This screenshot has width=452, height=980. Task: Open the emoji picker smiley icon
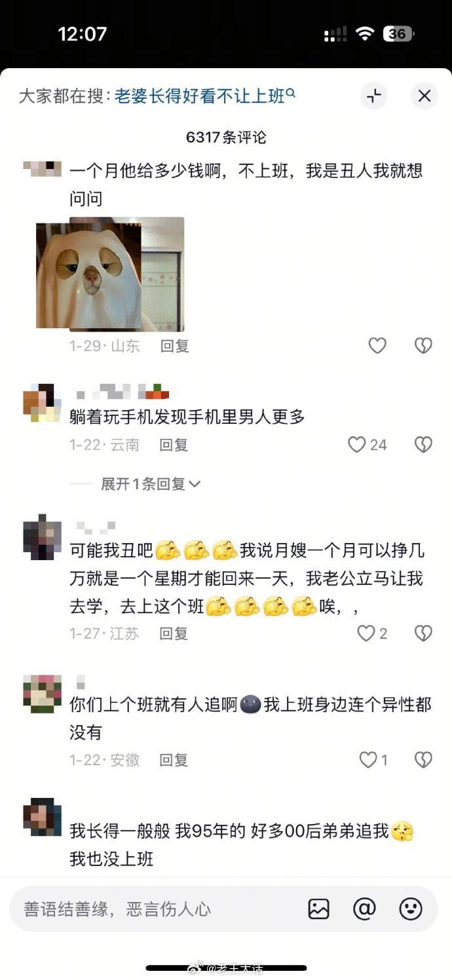point(411,909)
